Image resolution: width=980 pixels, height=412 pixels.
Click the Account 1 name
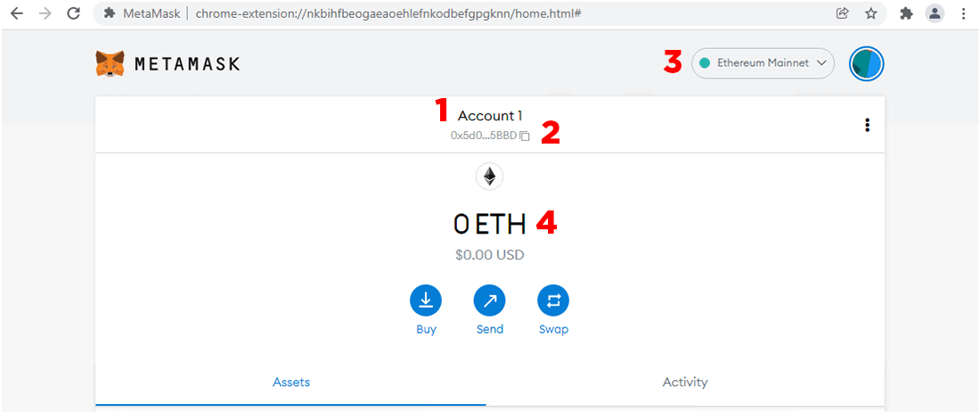490,116
